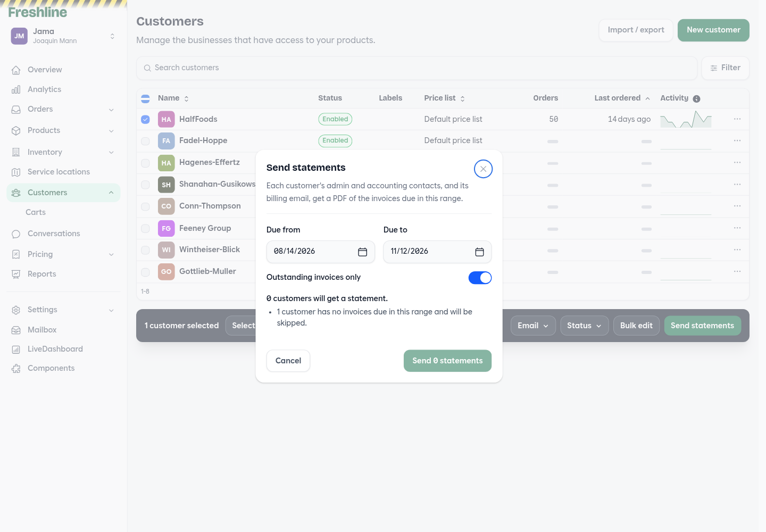The width and height of the screenshot is (766, 532).
Task: Open Gottlieb-Muller row more options menu
Action: click(737, 272)
